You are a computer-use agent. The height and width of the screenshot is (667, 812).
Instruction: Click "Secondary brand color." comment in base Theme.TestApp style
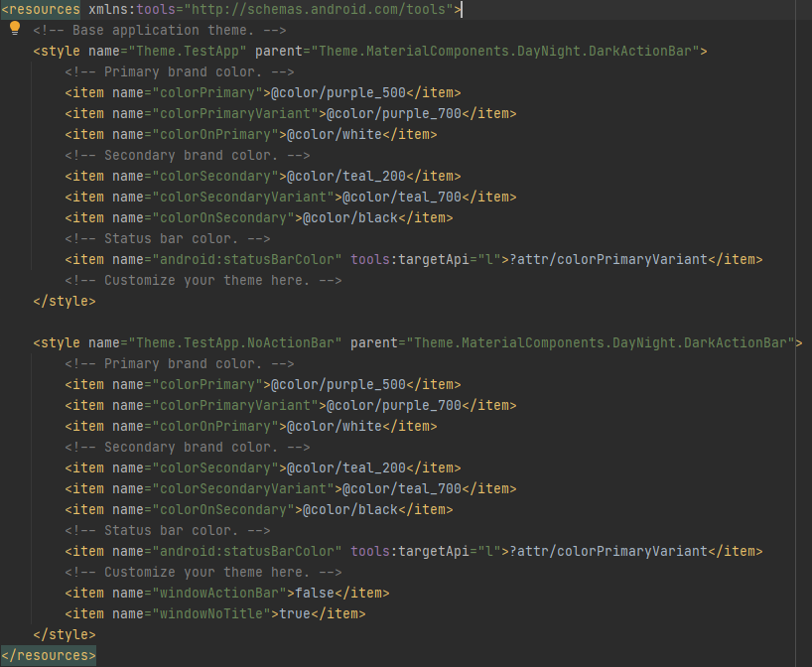coord(188,156)
